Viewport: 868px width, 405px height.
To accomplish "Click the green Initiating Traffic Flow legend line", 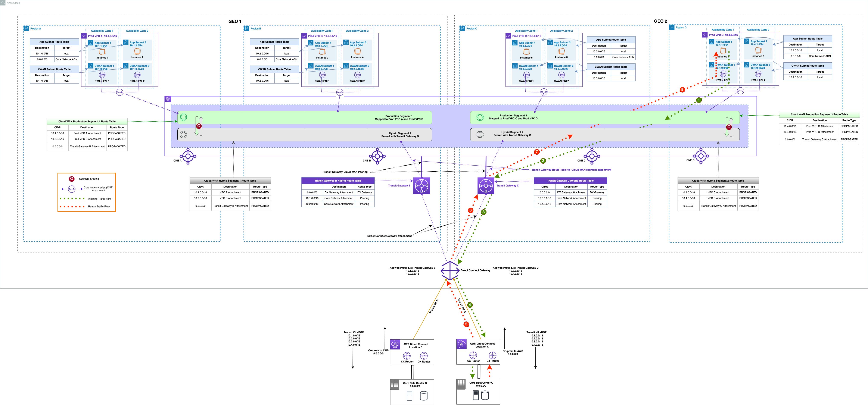I will 72,199.
